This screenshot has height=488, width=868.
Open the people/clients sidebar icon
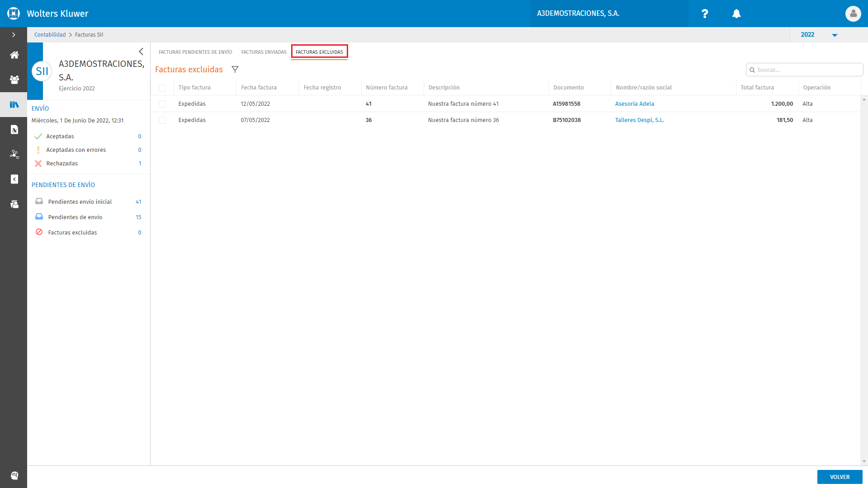(x=14, y=80)
